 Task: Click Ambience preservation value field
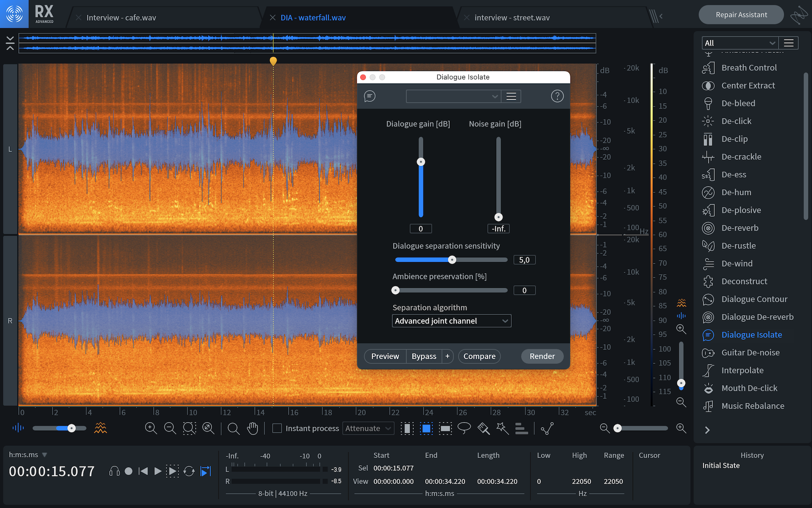click(524, 290)
